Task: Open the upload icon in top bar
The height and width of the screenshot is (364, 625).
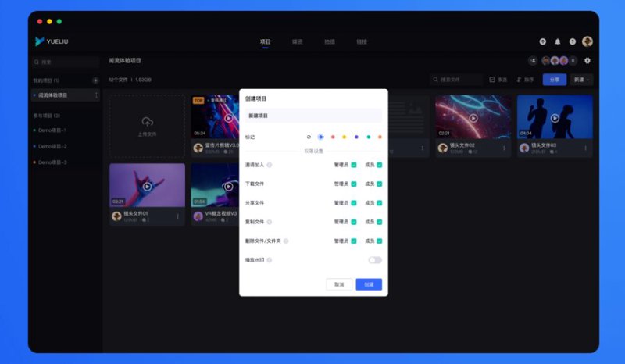Action: point(542,41)
